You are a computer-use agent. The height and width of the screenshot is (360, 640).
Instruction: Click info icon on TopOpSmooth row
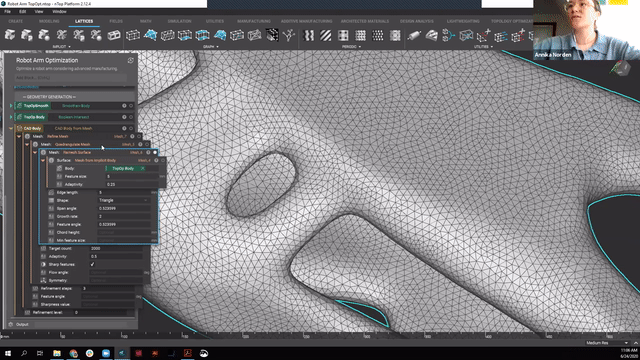[124, 106]
